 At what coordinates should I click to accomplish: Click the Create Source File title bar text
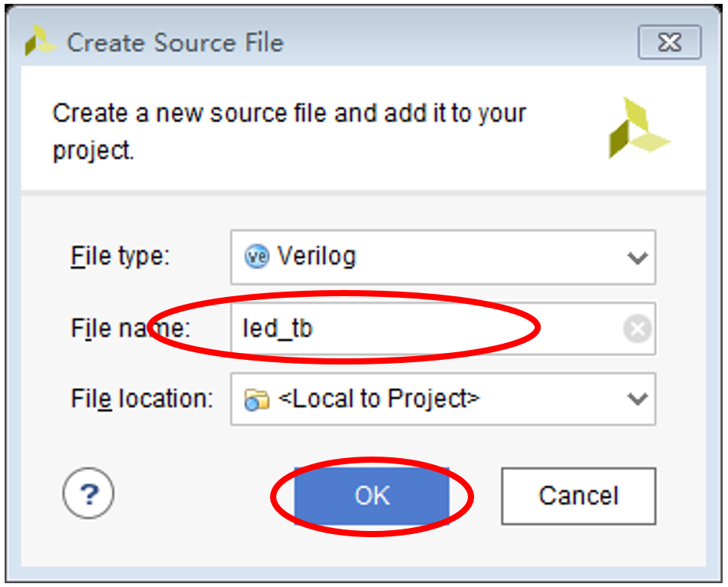tap(175, 42)
